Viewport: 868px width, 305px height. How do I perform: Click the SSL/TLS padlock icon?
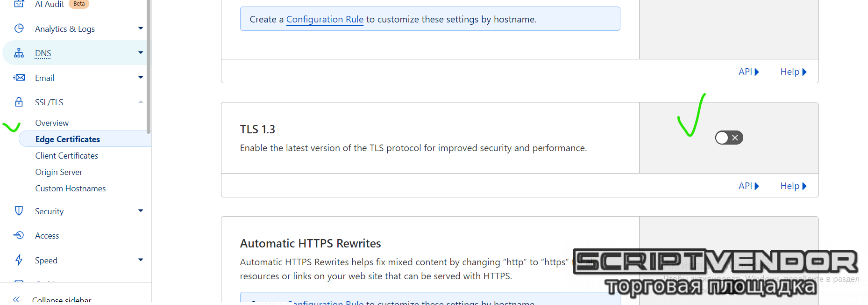coord(19,102)
